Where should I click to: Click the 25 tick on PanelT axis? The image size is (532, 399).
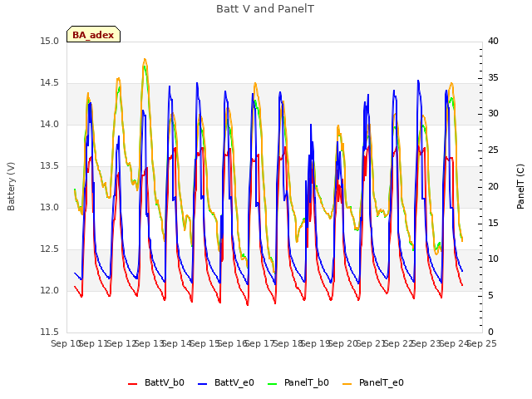tap(493, 150)
